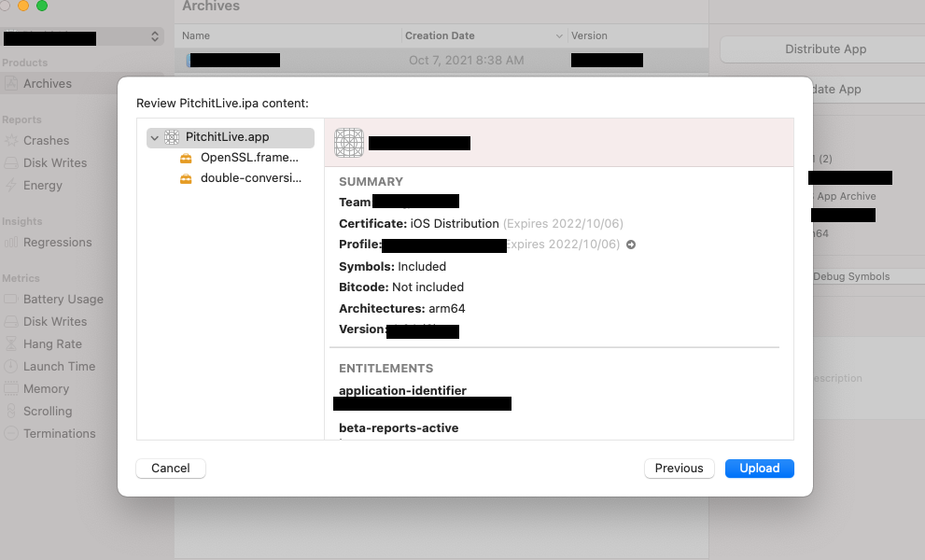Image resolution: width=925 pixels, height=560 pixels.
Task: Click the Debug Symbols button in Organizer
Action: (850, 277)
